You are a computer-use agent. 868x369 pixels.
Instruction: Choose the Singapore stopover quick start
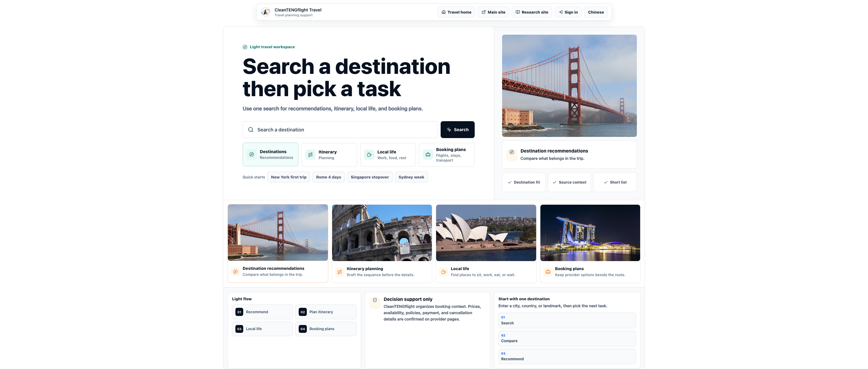coord(370,177)
